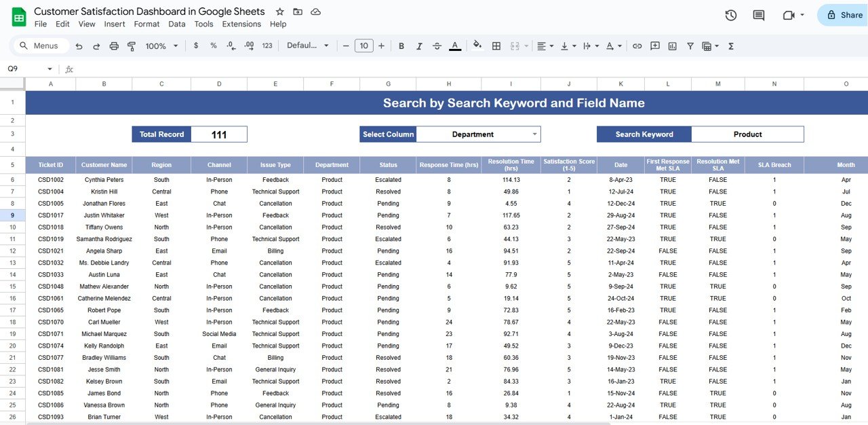Format selection as percent
This screenshot has height=425, width=868.
point(213,45)
